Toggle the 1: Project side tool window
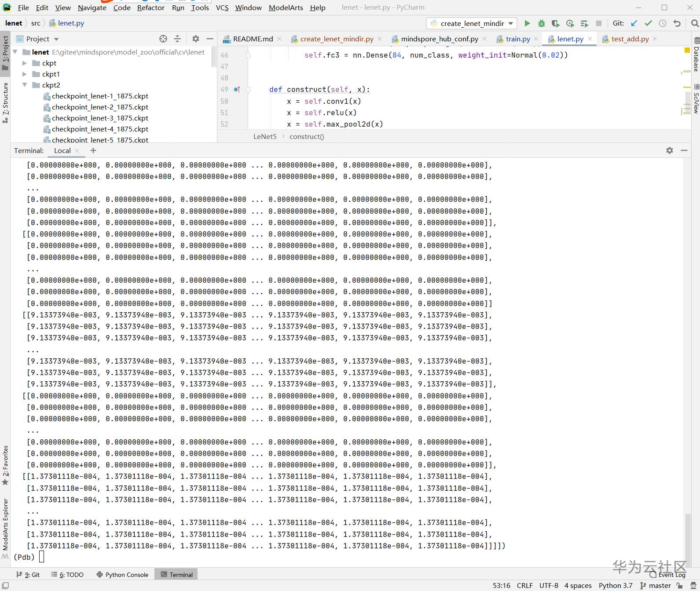Screen dimensions: 700x591 pyautogui.click(x=5, y=53)
